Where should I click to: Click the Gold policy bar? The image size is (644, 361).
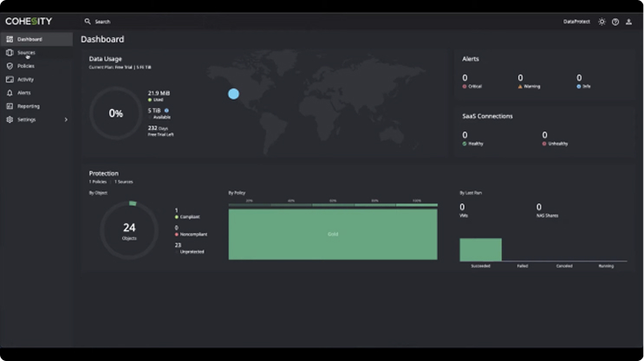pos(333,234)
